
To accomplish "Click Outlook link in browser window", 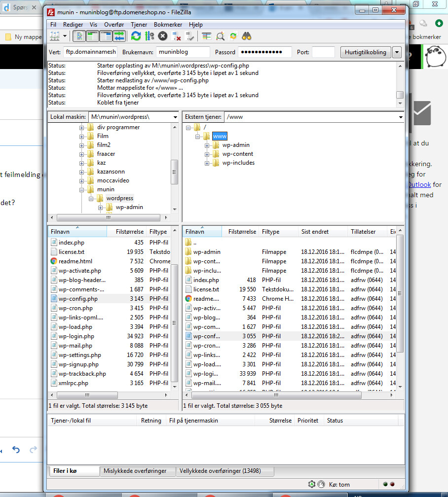I will click(x=420, y=184).
